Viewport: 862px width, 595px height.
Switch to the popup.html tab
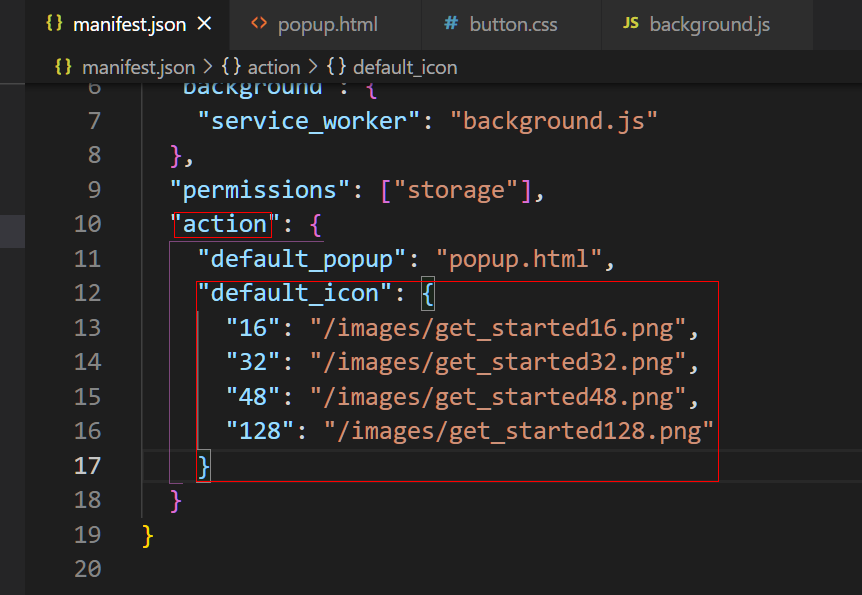coord(327,23)
